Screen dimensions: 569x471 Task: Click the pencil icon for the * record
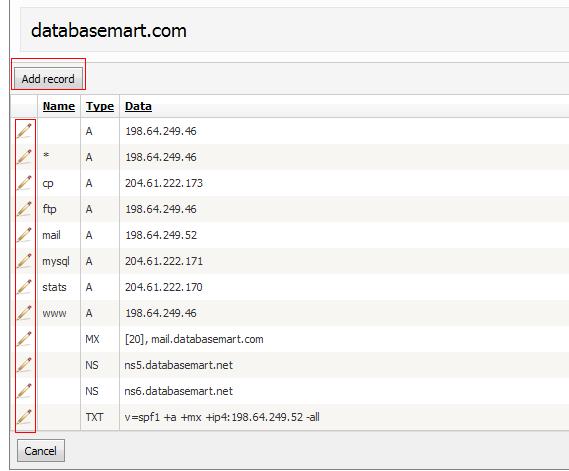[x=24, y=157]
